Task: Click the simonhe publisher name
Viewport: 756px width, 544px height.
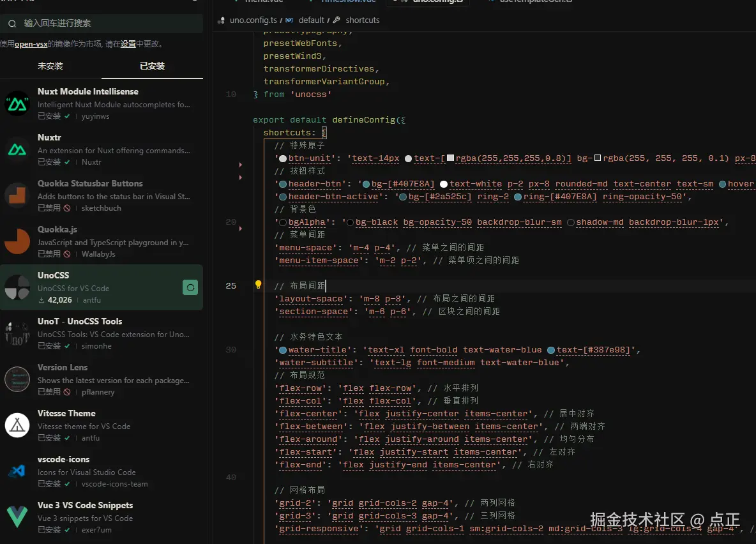Action: (96, 346)
